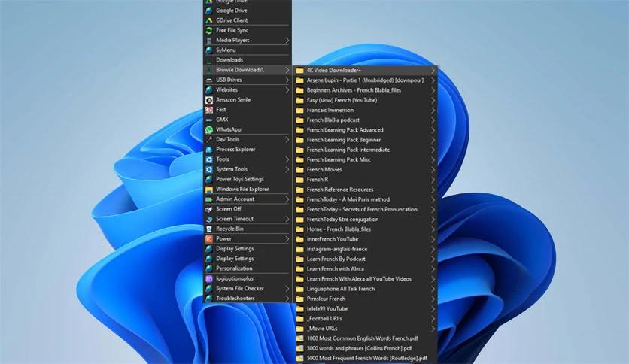Viewport: 629px width, 364px height.
Task: Click the Amazon Smile icon
Action: click(x=209, y=100)
